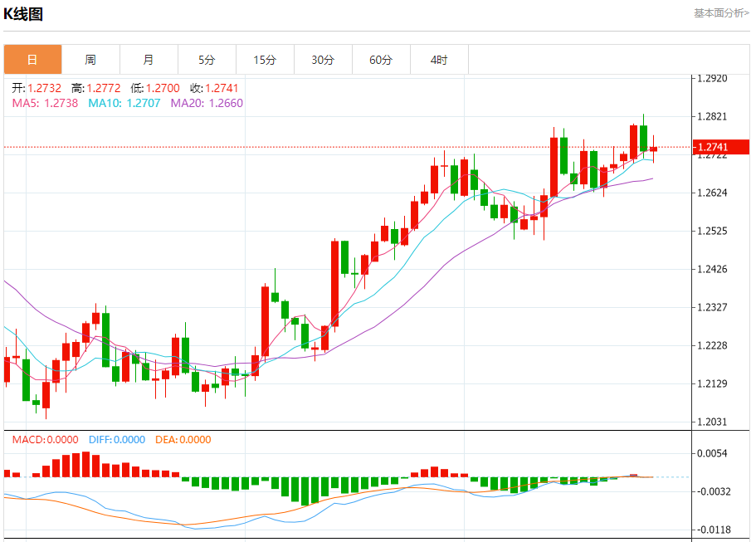Click the MA5: 1.2738 label
Viewport: 756px width, 542px height.
(45, 103)
